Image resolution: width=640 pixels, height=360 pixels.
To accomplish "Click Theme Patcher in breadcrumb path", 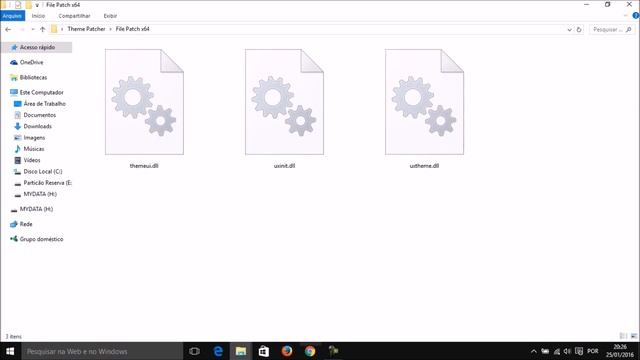I will point(86,29).
